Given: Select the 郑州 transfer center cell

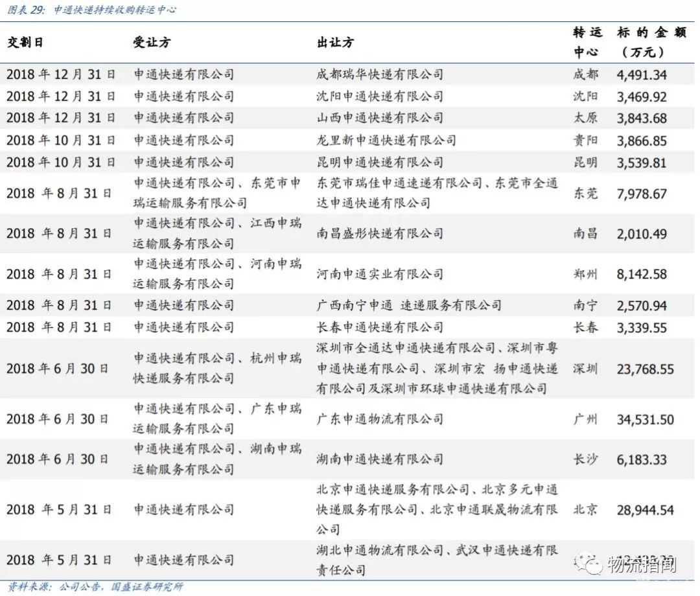Looking at the screenshot, I should 585,274.
